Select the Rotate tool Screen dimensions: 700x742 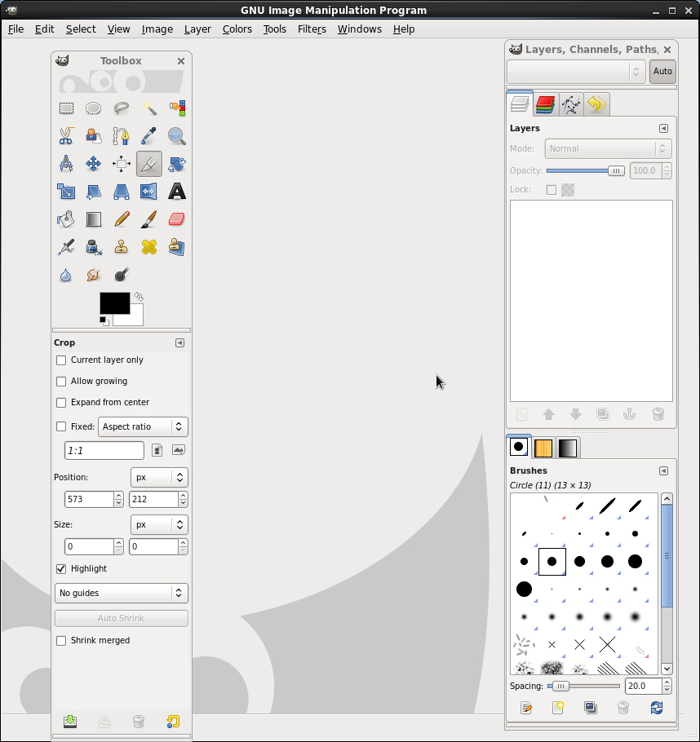177,164
